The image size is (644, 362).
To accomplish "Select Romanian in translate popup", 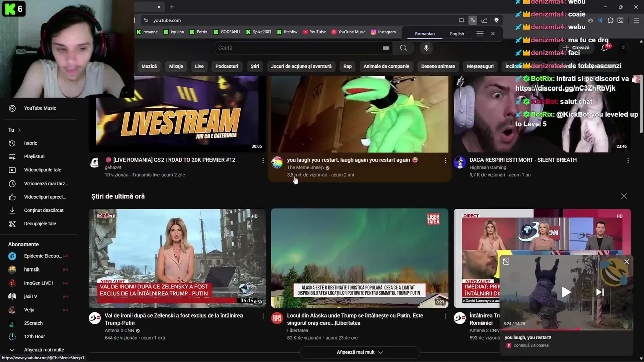I will (x=425, y=34).
